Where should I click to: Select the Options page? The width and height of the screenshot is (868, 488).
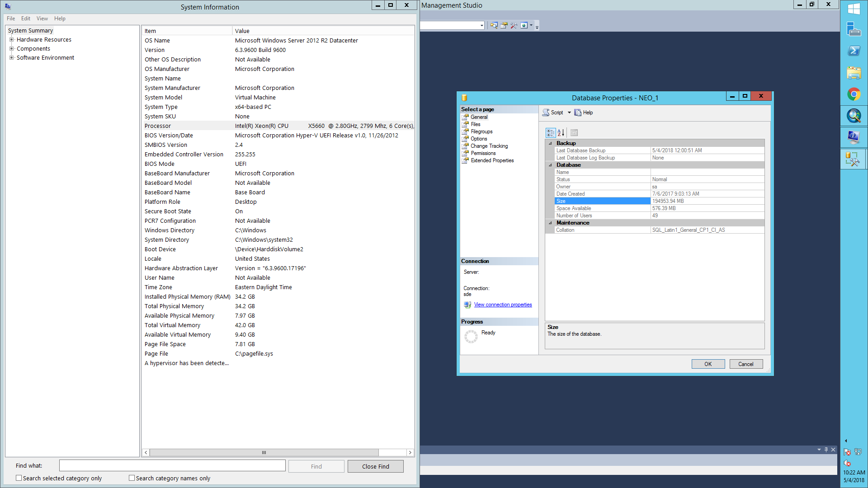point(479,139)
